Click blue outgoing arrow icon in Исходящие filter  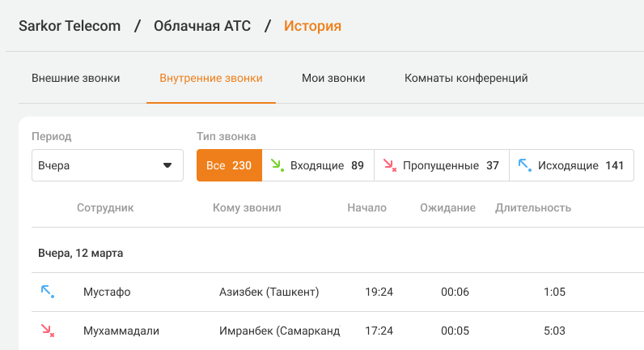click(x=524, y=165)
